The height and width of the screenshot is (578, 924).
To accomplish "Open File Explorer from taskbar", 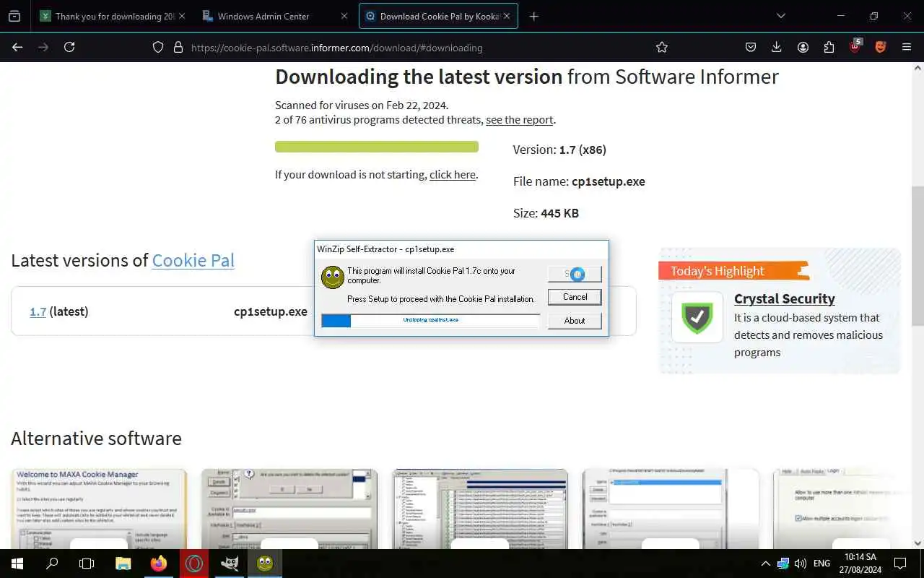I will click(x=123, y=563).
